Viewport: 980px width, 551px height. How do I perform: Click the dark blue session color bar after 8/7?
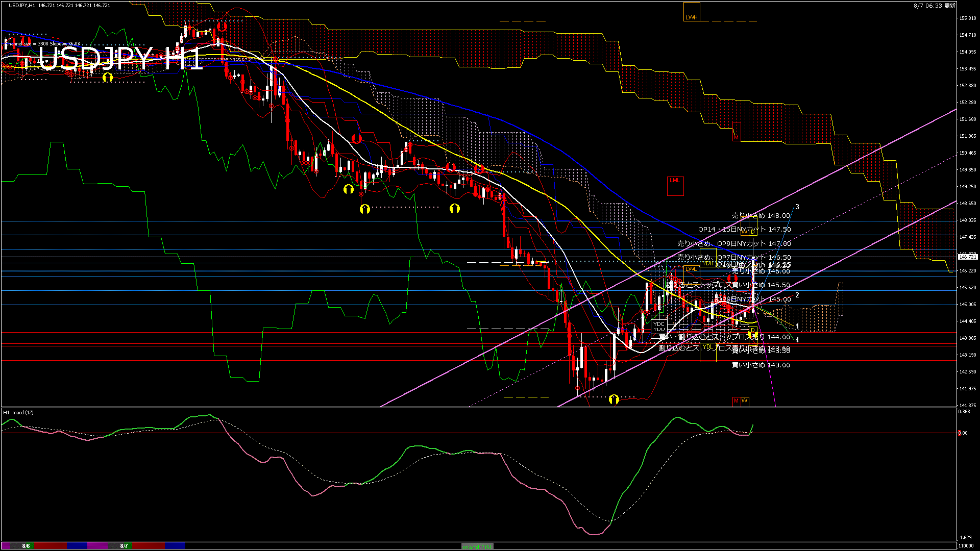(175, 546)
